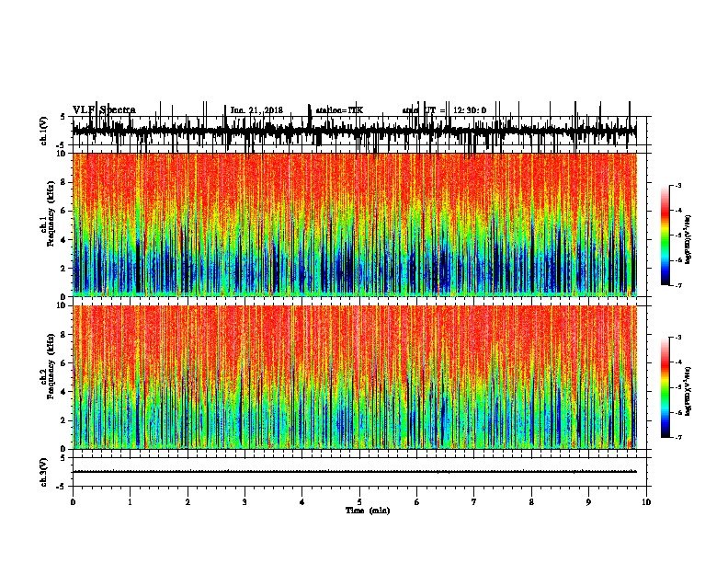Select the start UT time "12:30: 0"

pos(470,110)
